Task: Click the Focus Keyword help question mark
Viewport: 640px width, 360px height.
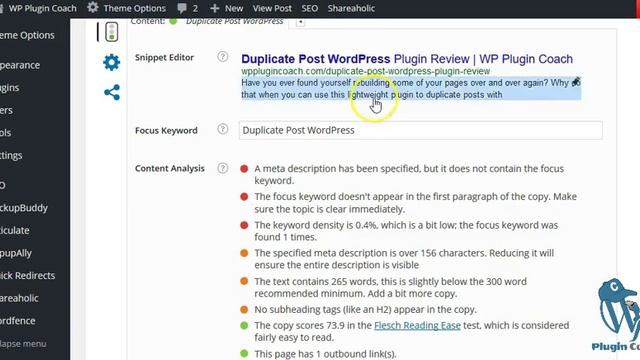Action: [222, 129]
